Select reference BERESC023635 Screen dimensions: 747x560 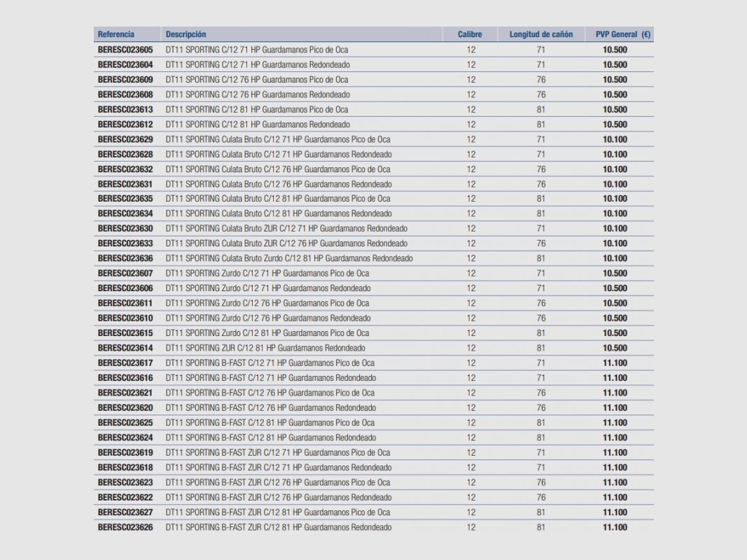[x=125, y=199]
